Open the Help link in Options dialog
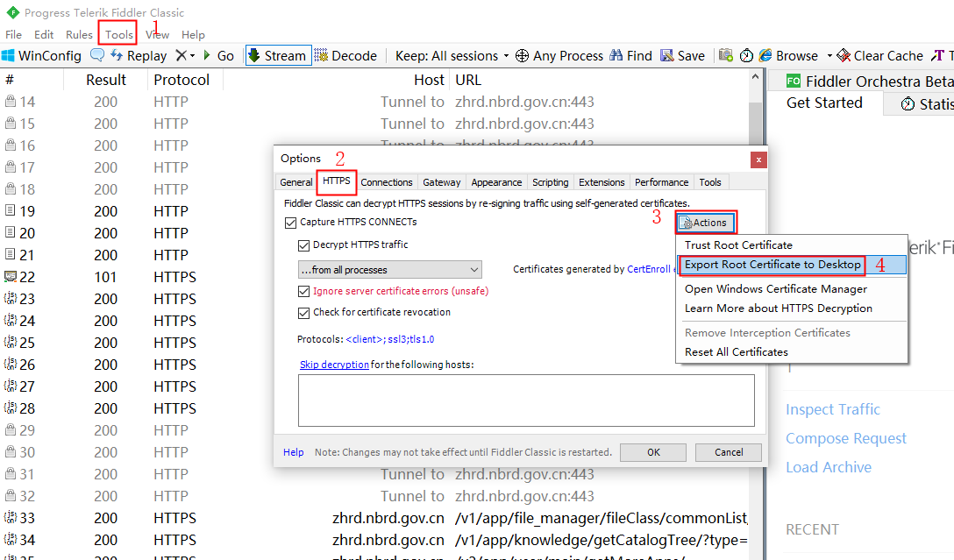Image resolution: width=954 pixels, height=560 pixels. click(x=293, y=452)
